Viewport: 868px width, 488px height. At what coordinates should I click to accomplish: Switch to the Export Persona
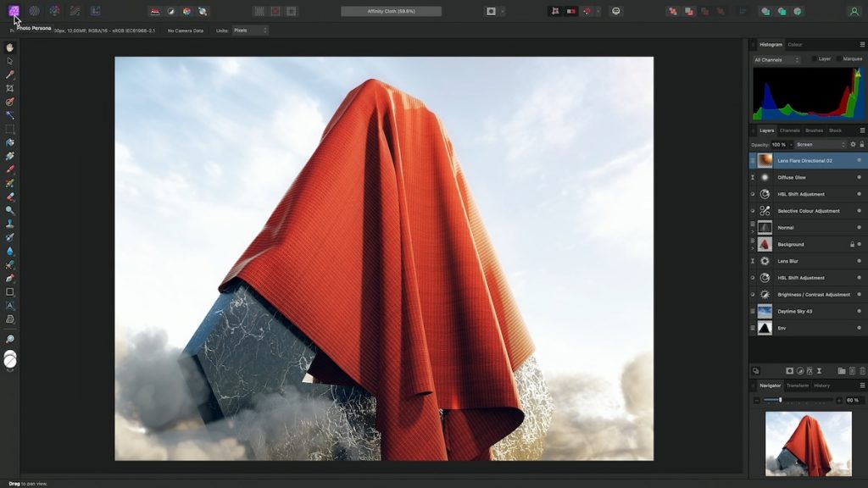coord(95,10)
